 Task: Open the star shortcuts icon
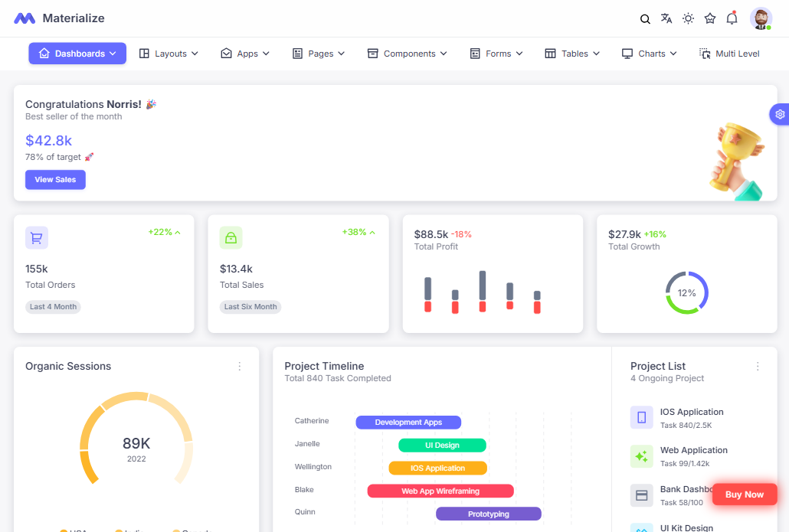(x=709, y=18)
